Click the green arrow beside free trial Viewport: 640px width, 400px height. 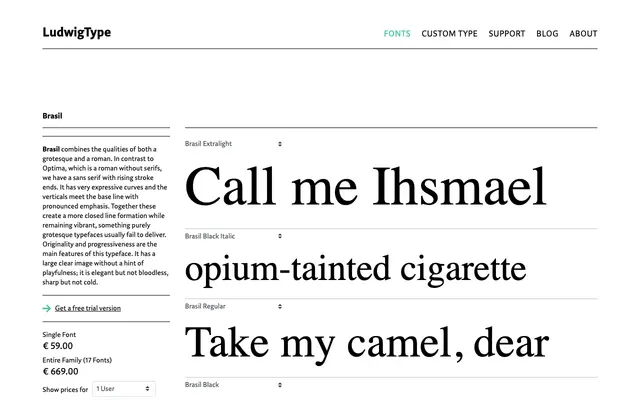47,308
